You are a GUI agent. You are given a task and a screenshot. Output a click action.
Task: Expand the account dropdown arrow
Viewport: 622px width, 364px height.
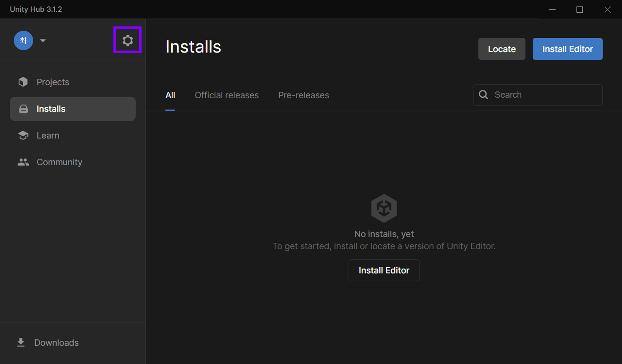click(x=43, y=40)
